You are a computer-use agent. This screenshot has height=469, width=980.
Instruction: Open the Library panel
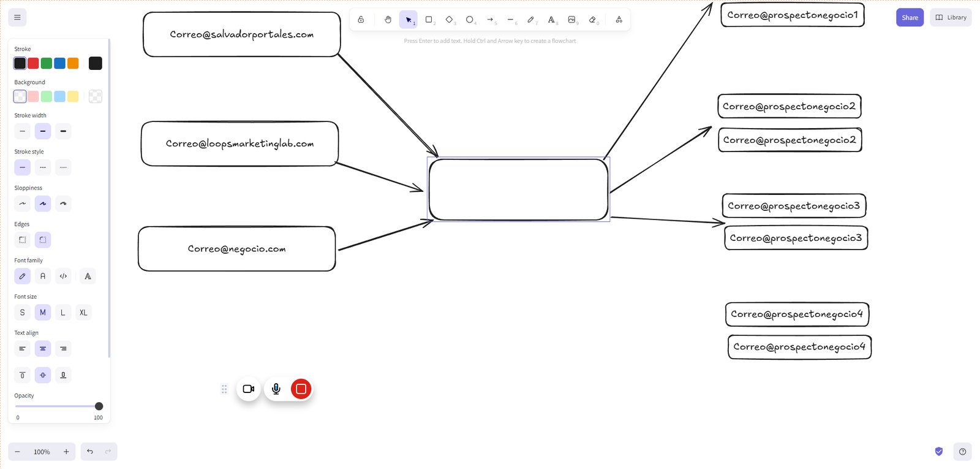click(951, 18)
